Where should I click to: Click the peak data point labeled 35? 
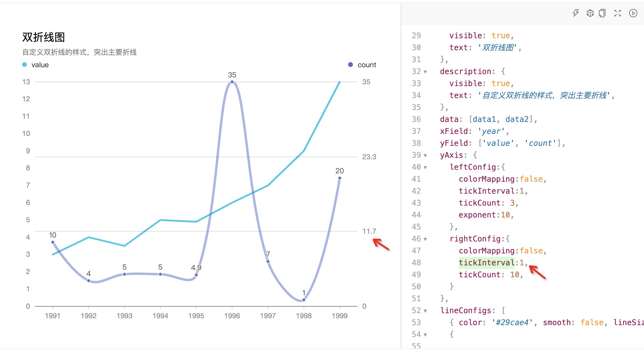(x=232, y=82)
